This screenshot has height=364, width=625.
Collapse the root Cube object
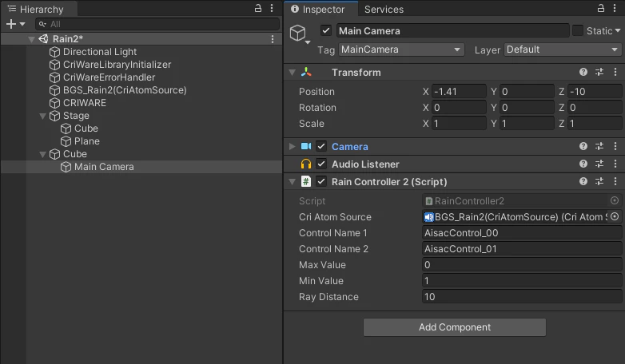42,154
